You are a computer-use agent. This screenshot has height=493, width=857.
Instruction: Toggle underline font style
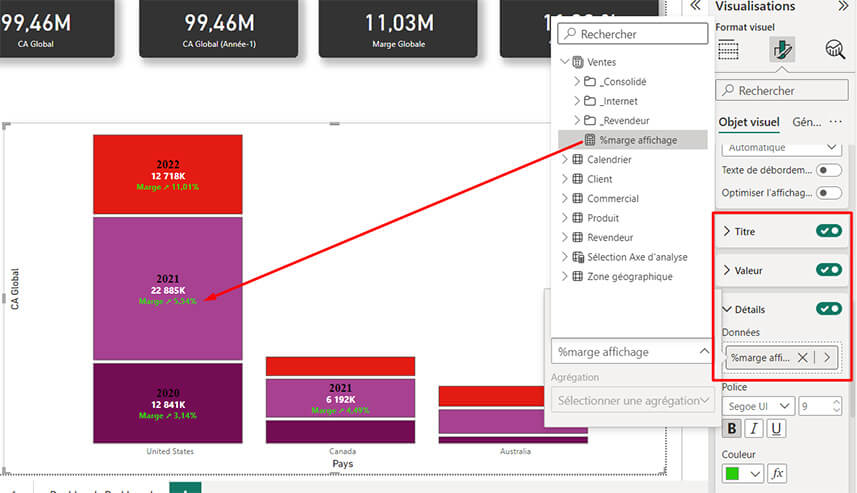776,429
